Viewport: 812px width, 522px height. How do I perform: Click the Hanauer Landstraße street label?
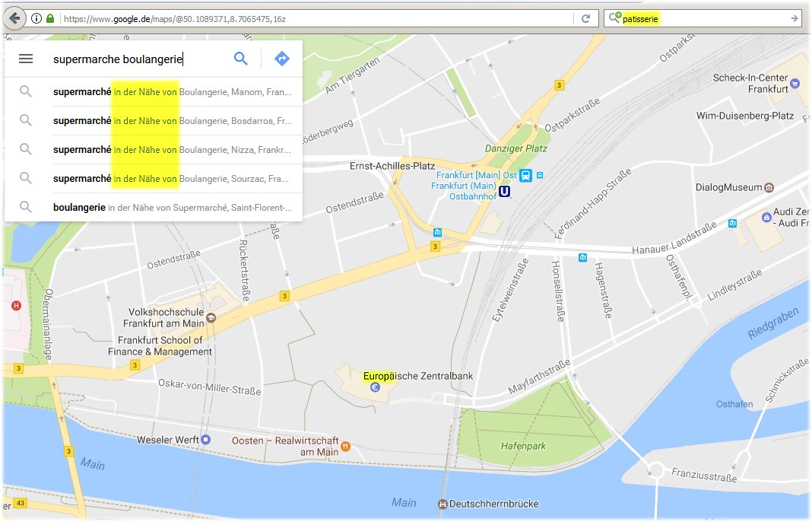click(x=674, y=238)
